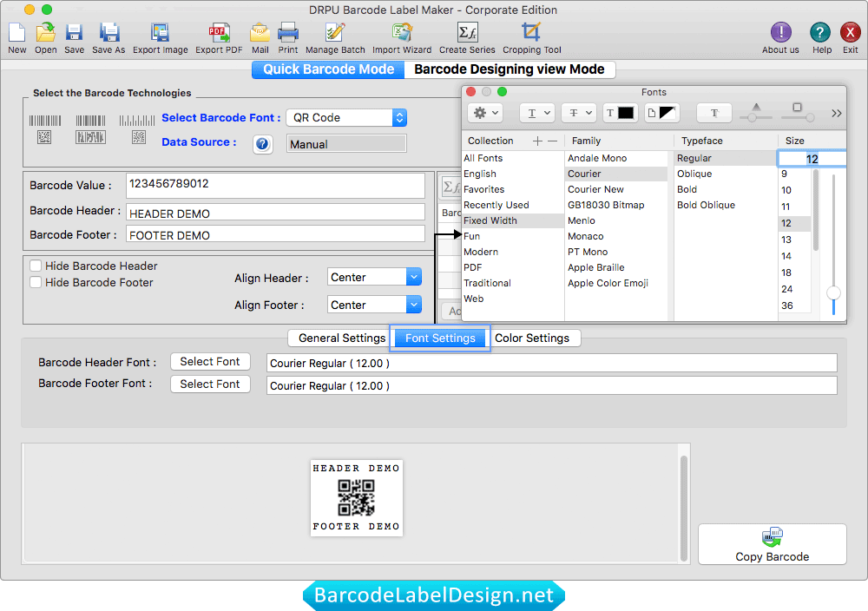
Task: Select the first linear barcode technology icon
Action: [45, 129]
